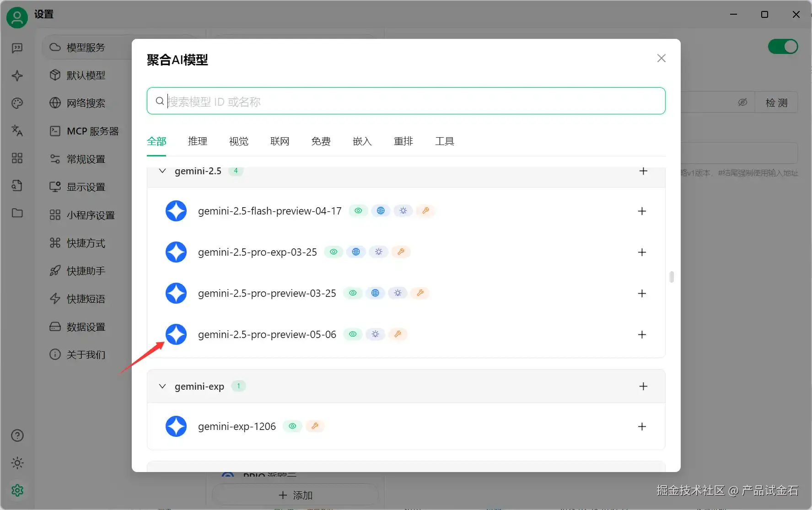Collapse the gemini-2.5 model group
812x510 pixels.
162,171
